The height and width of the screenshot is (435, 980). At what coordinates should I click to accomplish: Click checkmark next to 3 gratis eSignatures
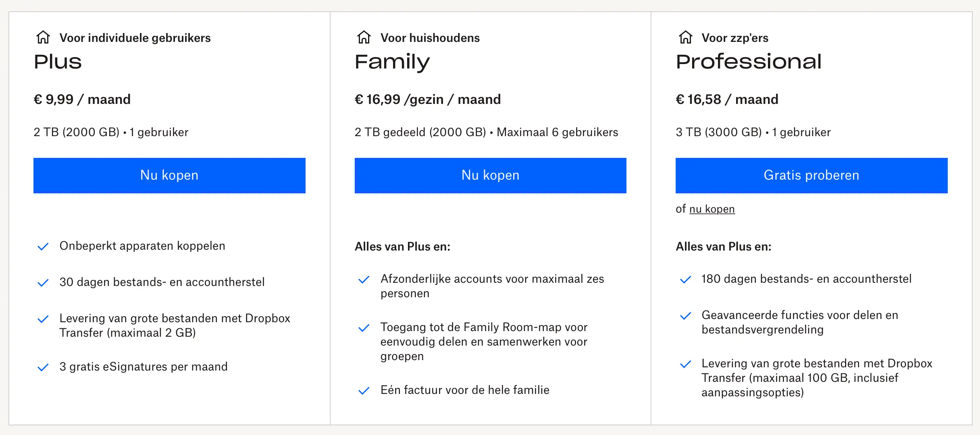(43, 367)
